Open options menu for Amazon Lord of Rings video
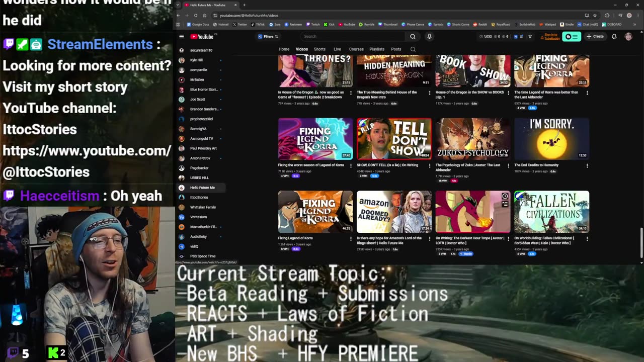Image resolution: width=644 pixels, height=362 pixels. [x=430, y=238]
